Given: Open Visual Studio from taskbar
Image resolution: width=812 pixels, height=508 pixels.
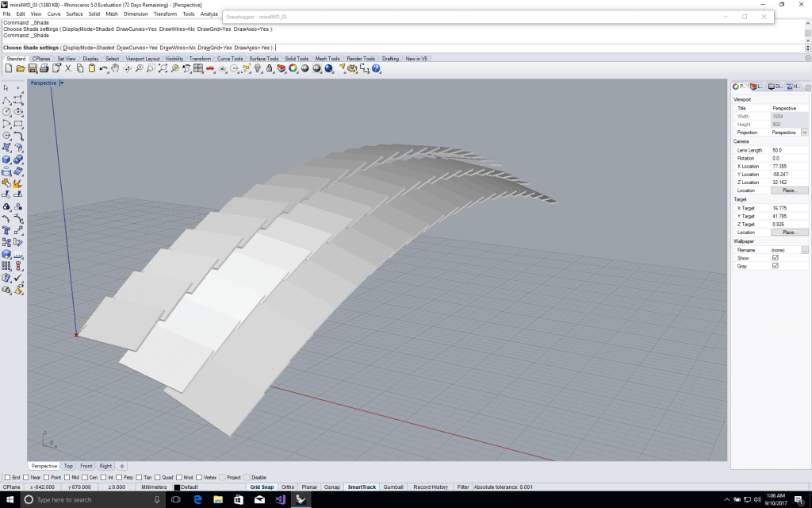Looking at the screenshot, I should click(280, 500).
